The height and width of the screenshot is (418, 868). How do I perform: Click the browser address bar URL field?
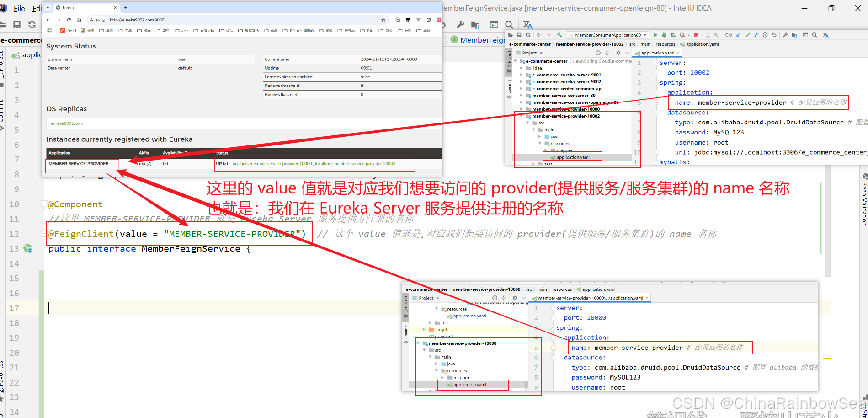238,20
